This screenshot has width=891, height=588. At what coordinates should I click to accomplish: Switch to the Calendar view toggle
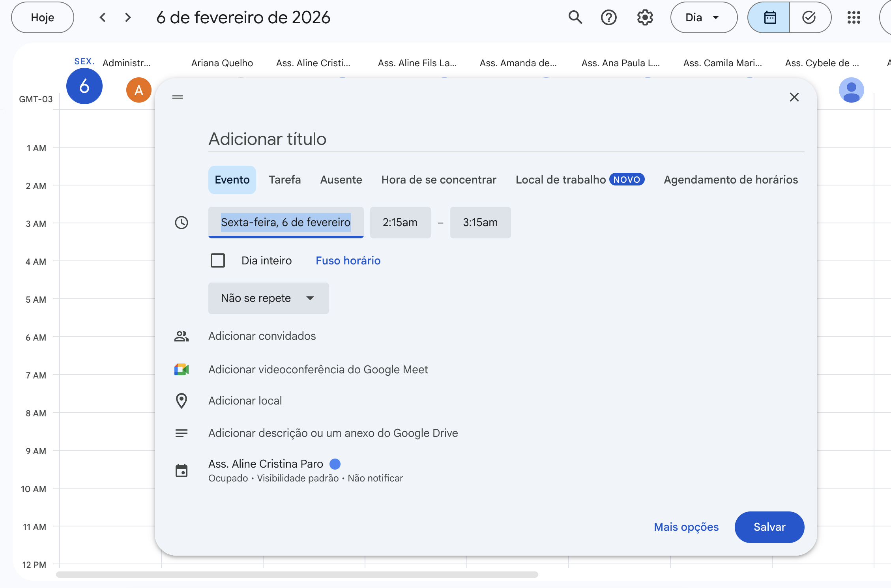point(769,17)
